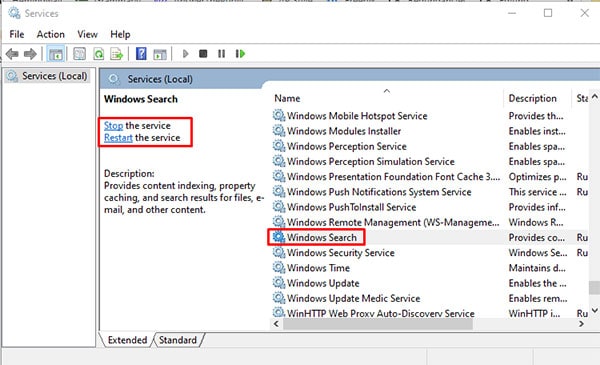The width and height of the screenshot is (600, 365).
Task: Click gear icon beside Windows PushToInstall Service
Action: click(279, 207)
